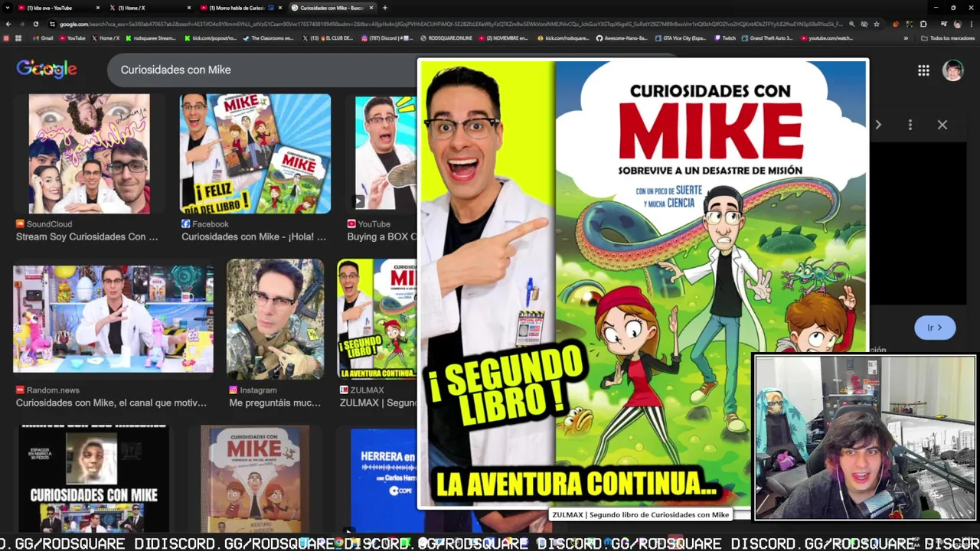The width and height of the screenshot is (980, 551).
Task: Open Chrome three-dot menu
Action: [972, 24]
